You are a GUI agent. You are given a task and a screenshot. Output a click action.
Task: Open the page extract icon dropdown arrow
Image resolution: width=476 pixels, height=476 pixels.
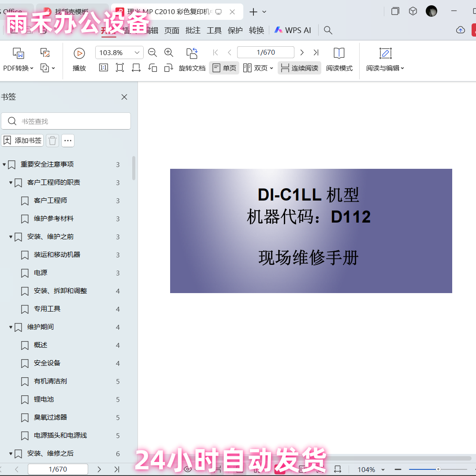pos(53,68)
